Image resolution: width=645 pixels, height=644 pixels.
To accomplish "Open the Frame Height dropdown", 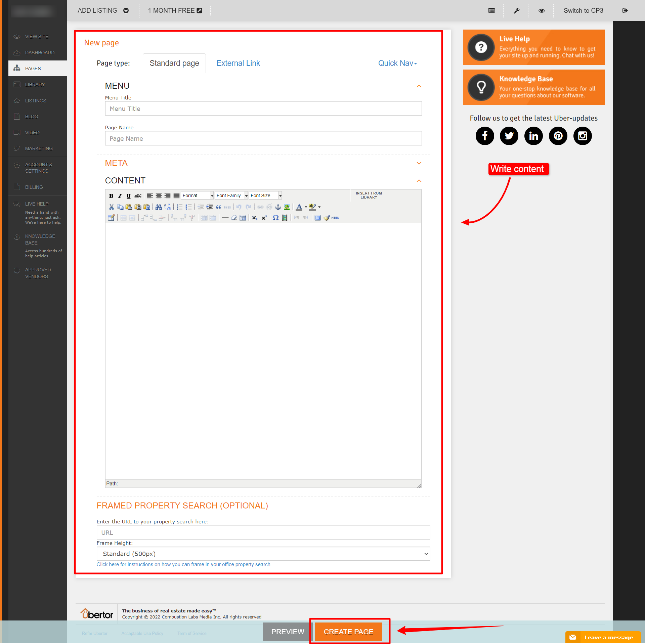I will 263,554.
